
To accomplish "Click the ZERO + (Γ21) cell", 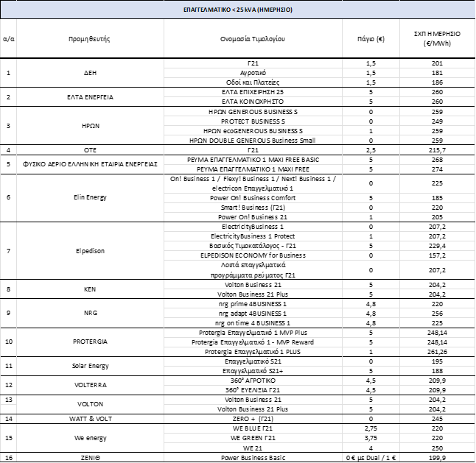I will tap(253, 419).
